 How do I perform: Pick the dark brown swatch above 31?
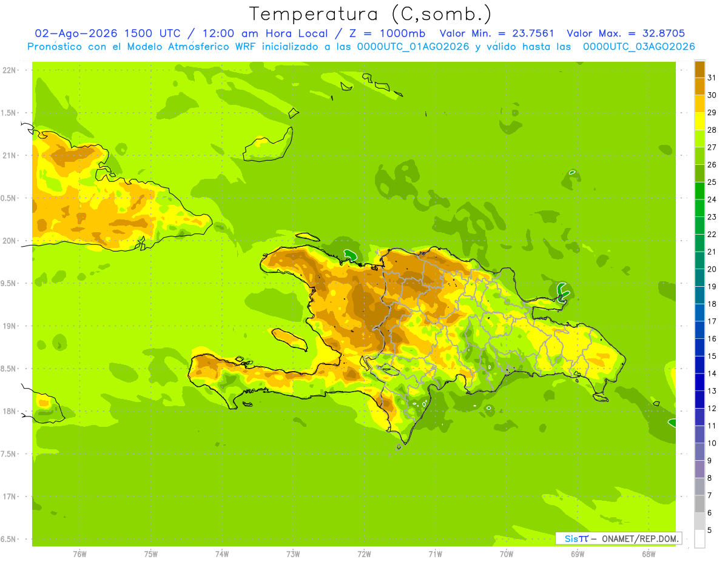[699, 69]
